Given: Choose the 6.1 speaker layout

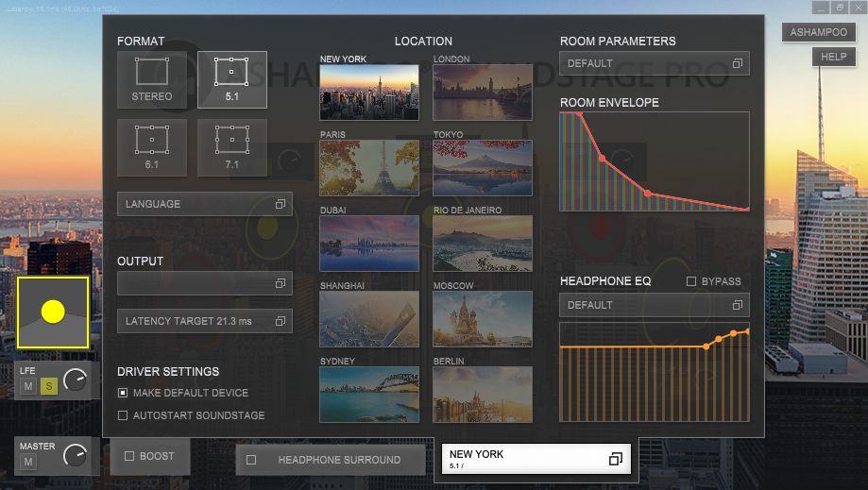Looking at the screenshot, I should [152, 147].
